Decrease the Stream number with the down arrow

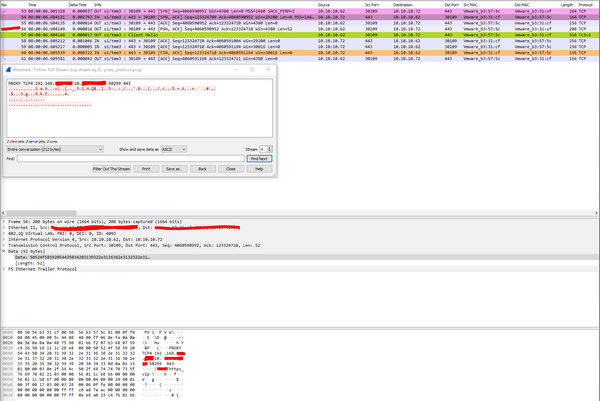[x=269, y=151]
